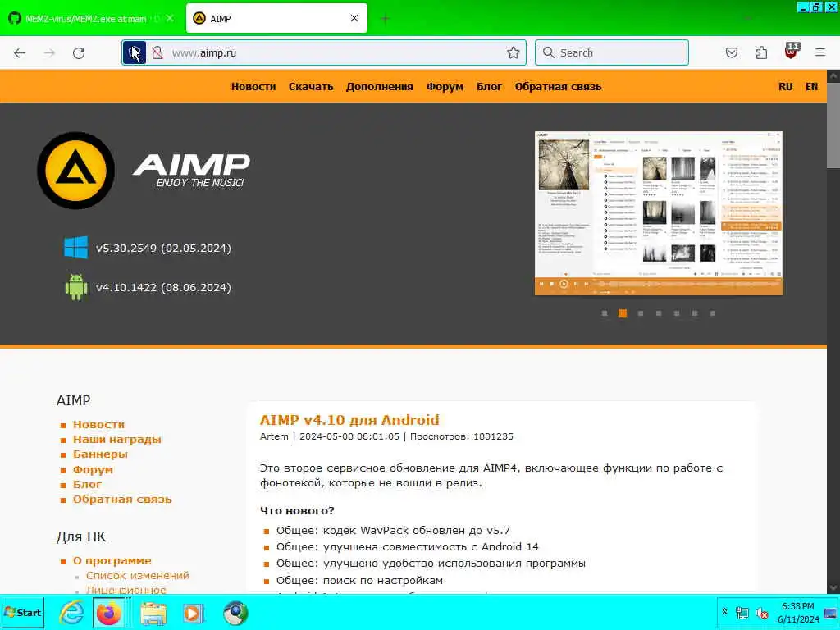Click the Firefox taskbar icon

coord(109,613)
